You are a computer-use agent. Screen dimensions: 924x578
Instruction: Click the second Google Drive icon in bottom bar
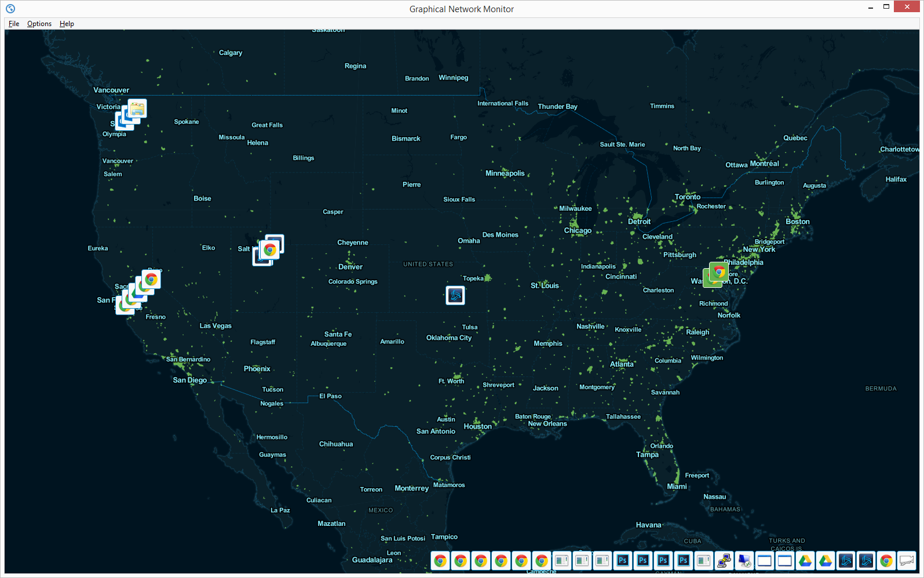click(826, 561)
